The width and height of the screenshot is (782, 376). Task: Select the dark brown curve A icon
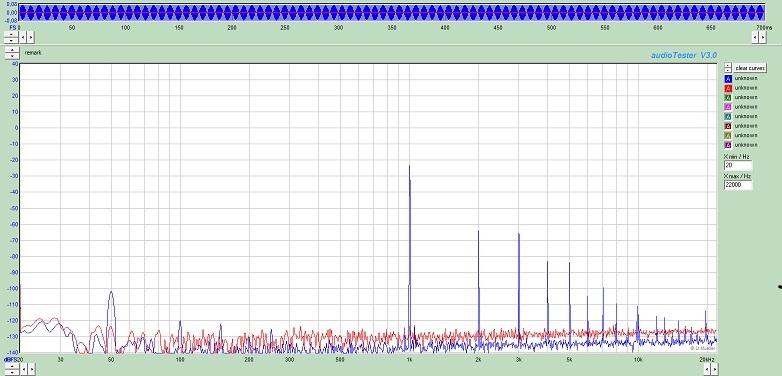click(x=728, y=126)
